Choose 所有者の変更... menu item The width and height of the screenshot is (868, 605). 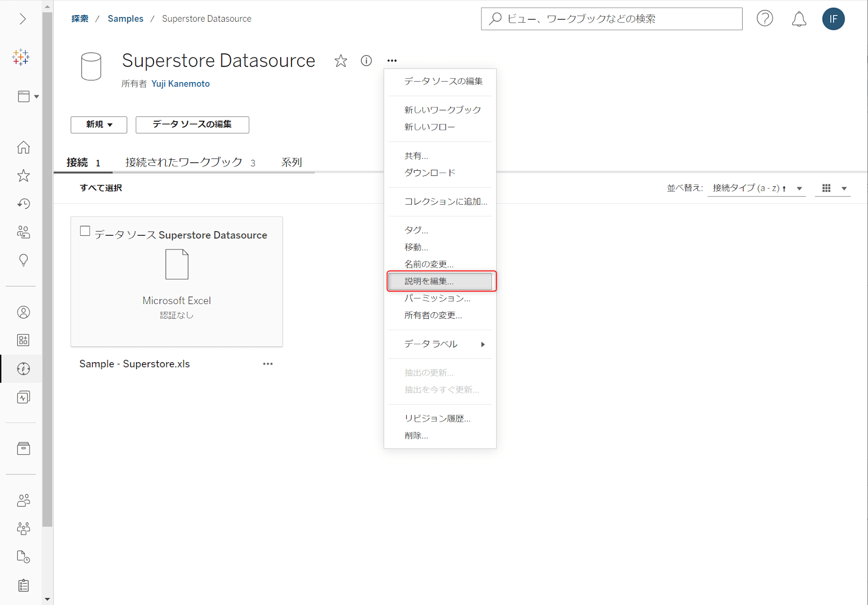tap(440, 315)
